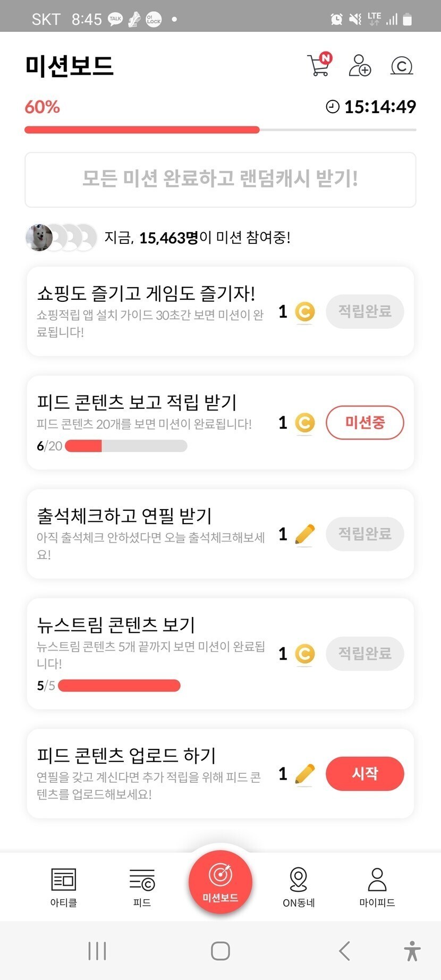Image resolution: width=441 pixels, height=980 pixels.
Task: Tap the add friend icon
Action: coord(360,65)
